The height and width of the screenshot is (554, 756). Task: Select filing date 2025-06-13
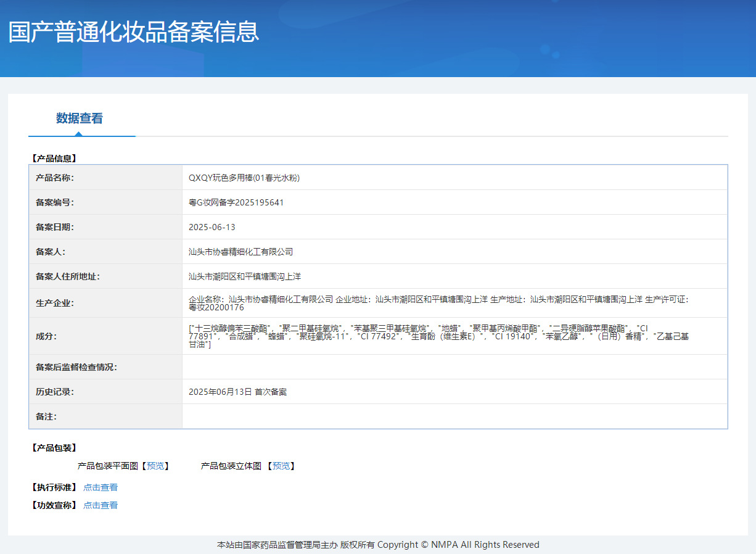coord(212,227)
